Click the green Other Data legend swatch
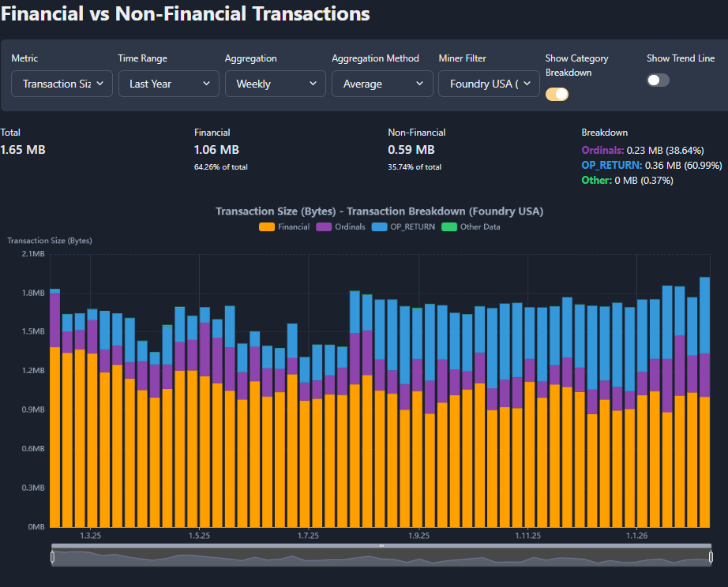Screen dimensions: 728x587 (449, 227)
